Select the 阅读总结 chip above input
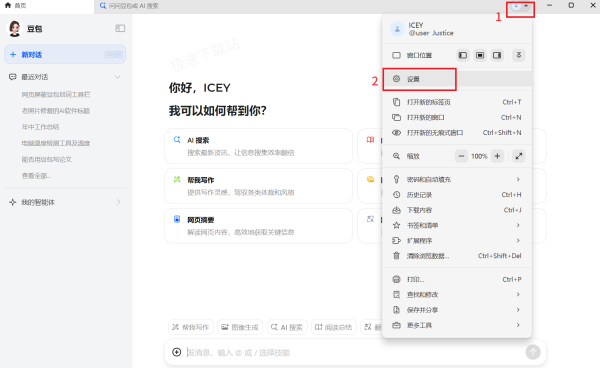600x368 pixels. point(334,327)
